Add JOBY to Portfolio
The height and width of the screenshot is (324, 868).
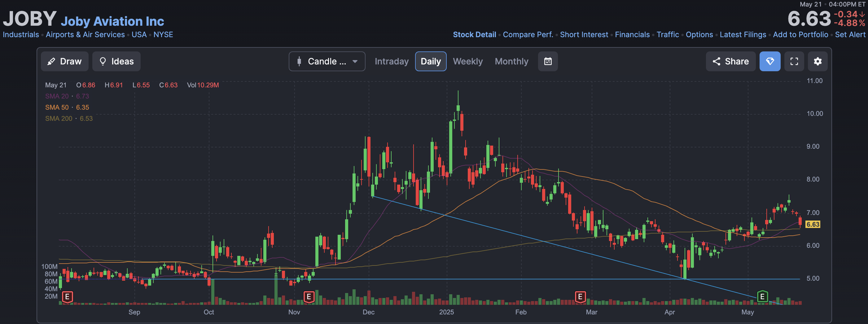[x=800, y=34]
